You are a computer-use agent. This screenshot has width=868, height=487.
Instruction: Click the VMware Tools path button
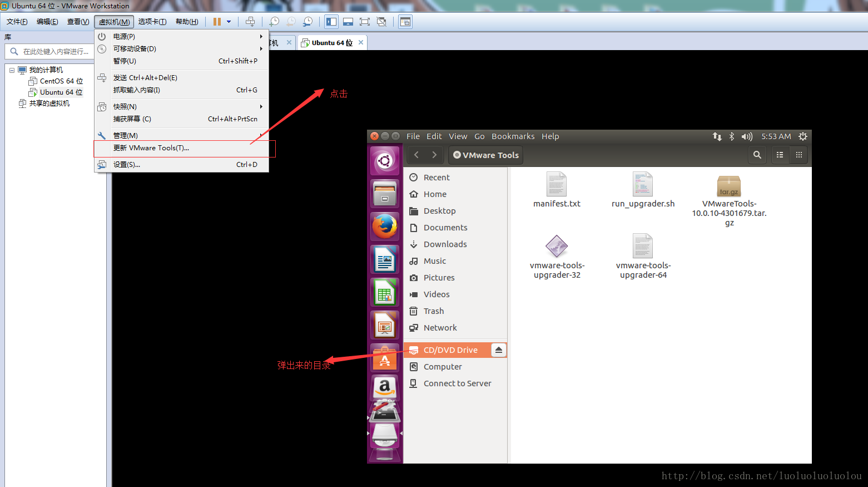(485, 155)
